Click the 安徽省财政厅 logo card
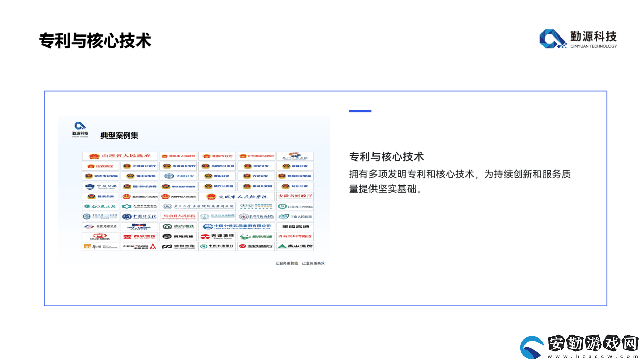Image resolution: width=644 pixels, height=362 pixels. (x=295, y=196)
